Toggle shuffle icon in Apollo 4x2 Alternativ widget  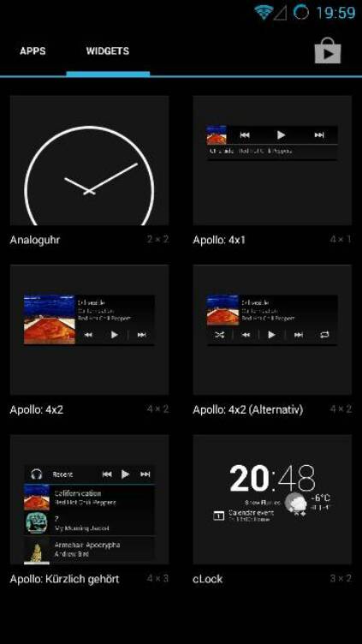[220, 335]
